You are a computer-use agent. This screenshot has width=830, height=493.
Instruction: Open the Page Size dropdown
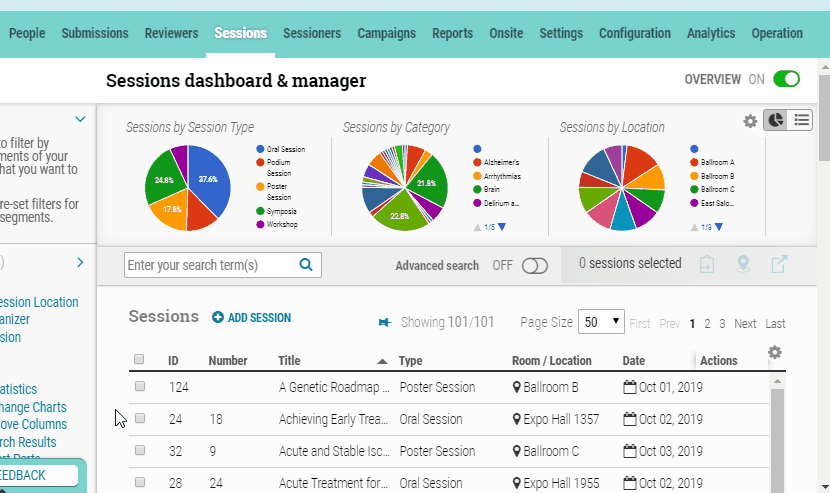click(601, 322)
